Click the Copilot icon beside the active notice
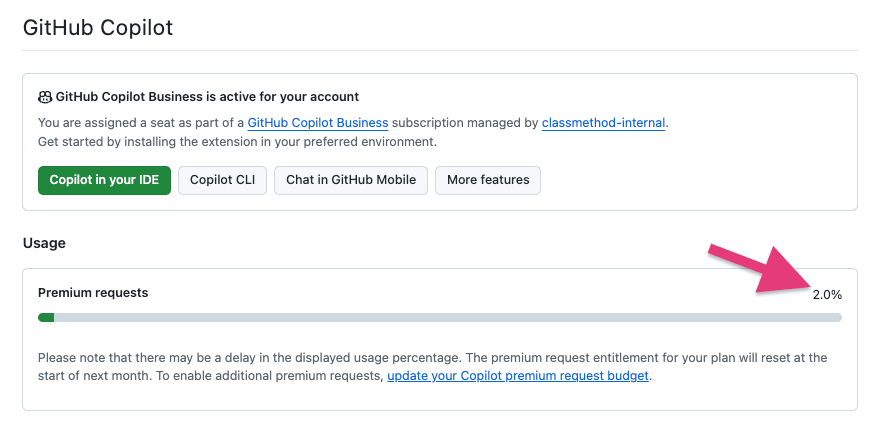 [x=45, y=97]
